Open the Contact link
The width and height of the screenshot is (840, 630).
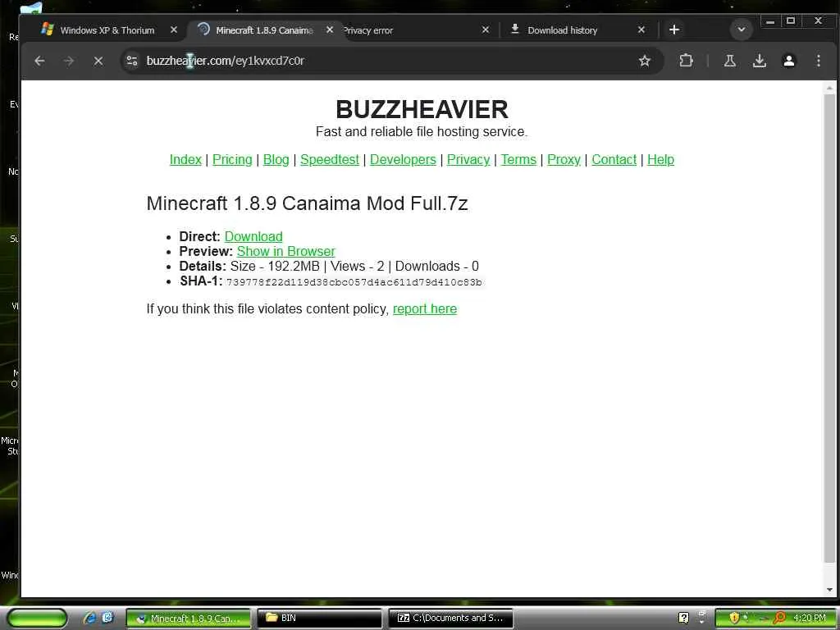(x=614, y=160)
